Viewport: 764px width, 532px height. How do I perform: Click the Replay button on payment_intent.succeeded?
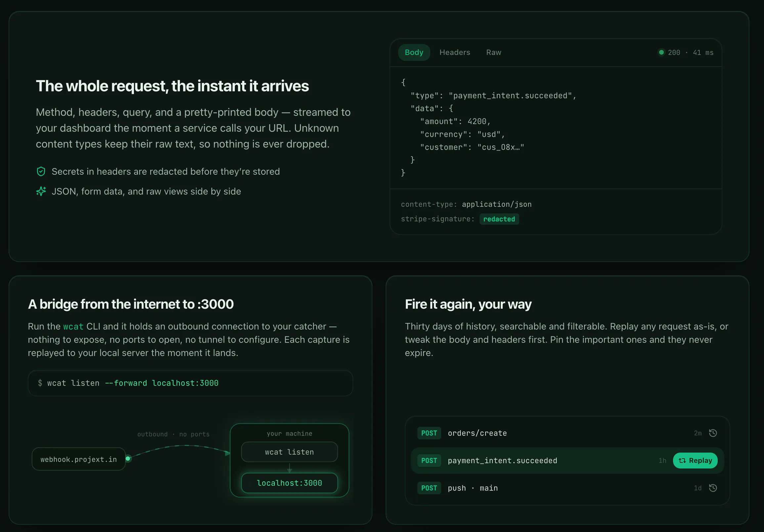coord(695,461)
